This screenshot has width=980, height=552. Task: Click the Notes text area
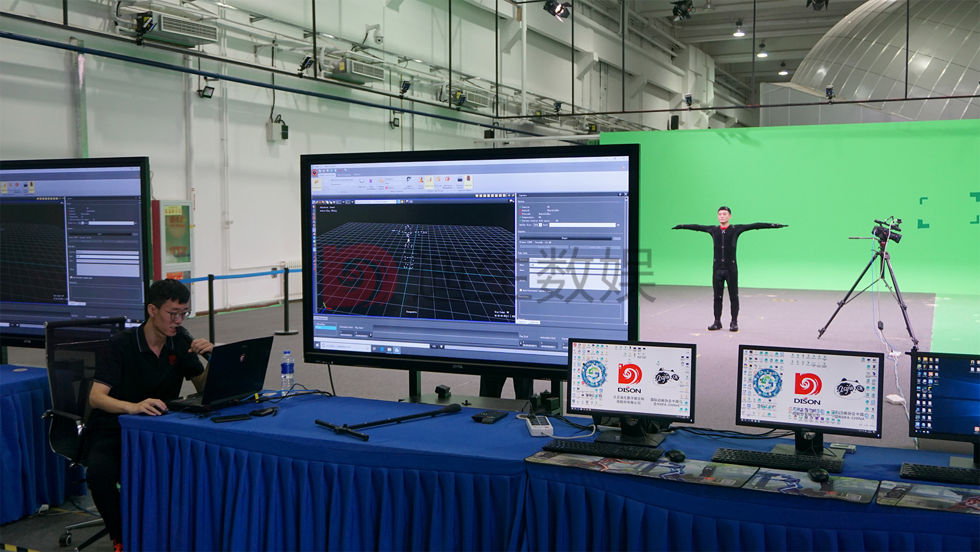pyautogui.click(x=575, y=282)
